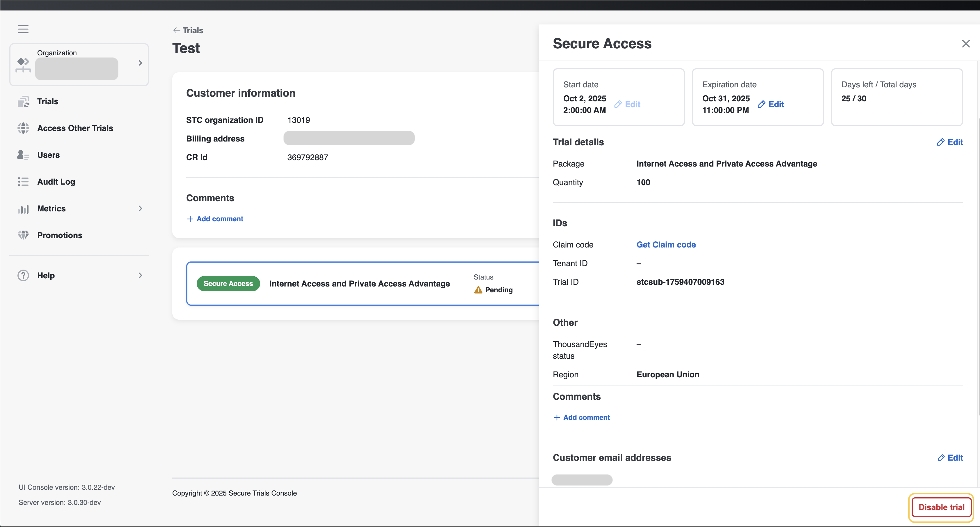Screen dimensions: 980x527
Task: Click the Metrics bar chart icon
Action: click(23, 209)
